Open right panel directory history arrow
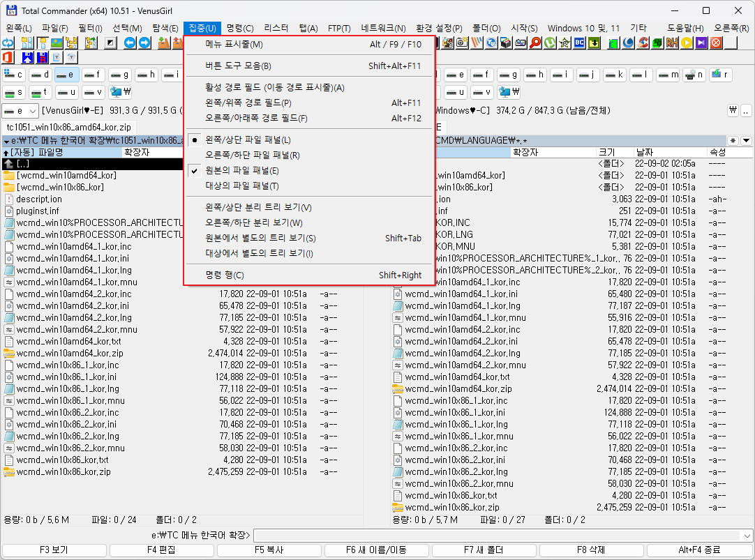Screen dimensions: 755x560 coord(746,141)
